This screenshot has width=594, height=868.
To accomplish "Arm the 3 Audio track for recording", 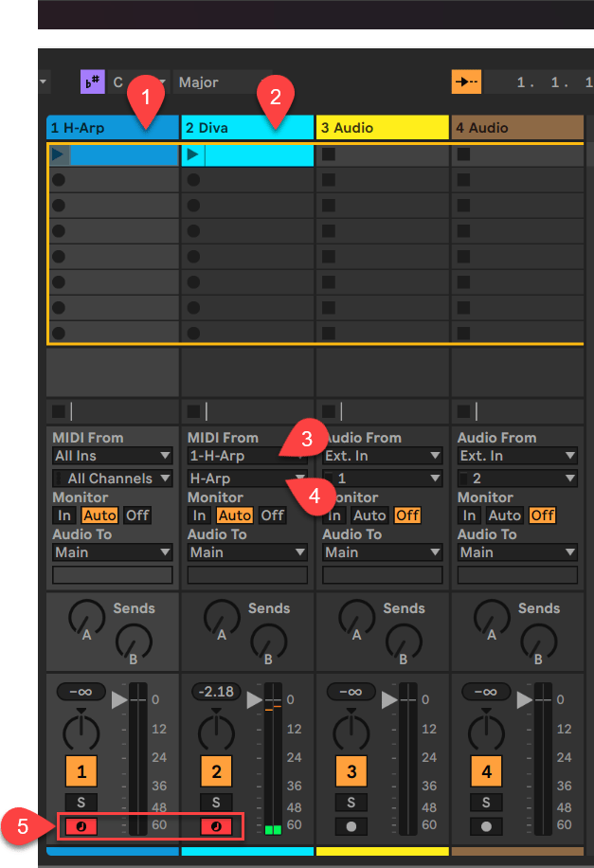I will click(x=351, y=825).
